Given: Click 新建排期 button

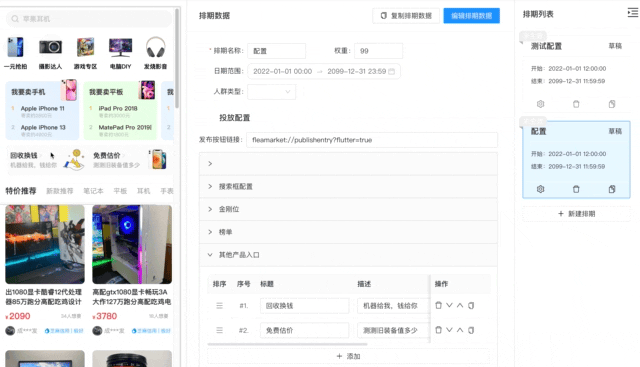Looking at the screenshot, I should tap(576, 214).
